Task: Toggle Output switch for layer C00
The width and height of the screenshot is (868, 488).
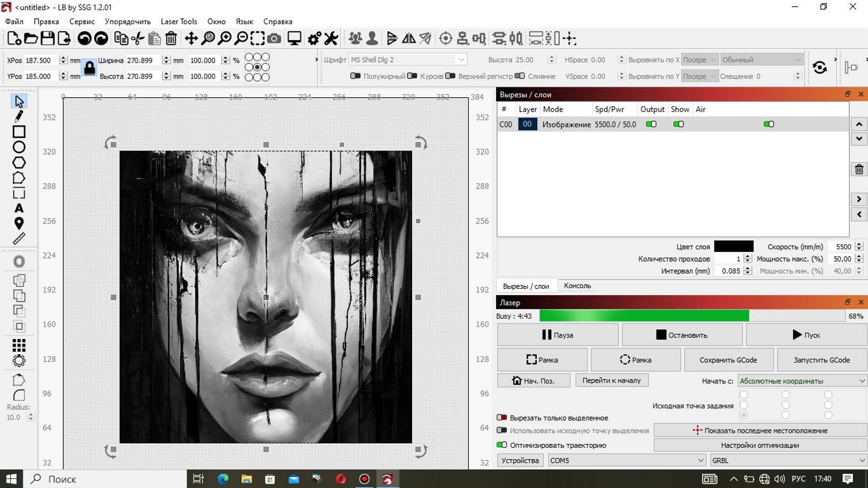Action: 651,124
